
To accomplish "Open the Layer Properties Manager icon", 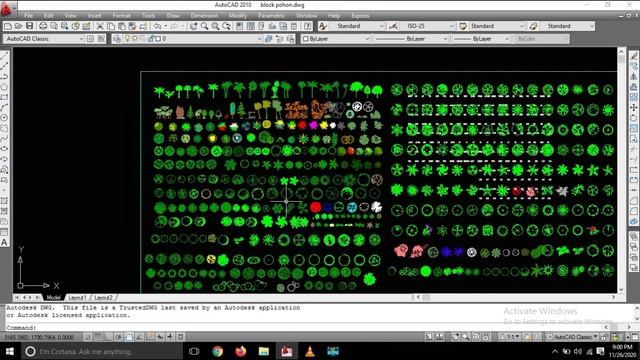I will pyautogui.click(x=117, y=39).
